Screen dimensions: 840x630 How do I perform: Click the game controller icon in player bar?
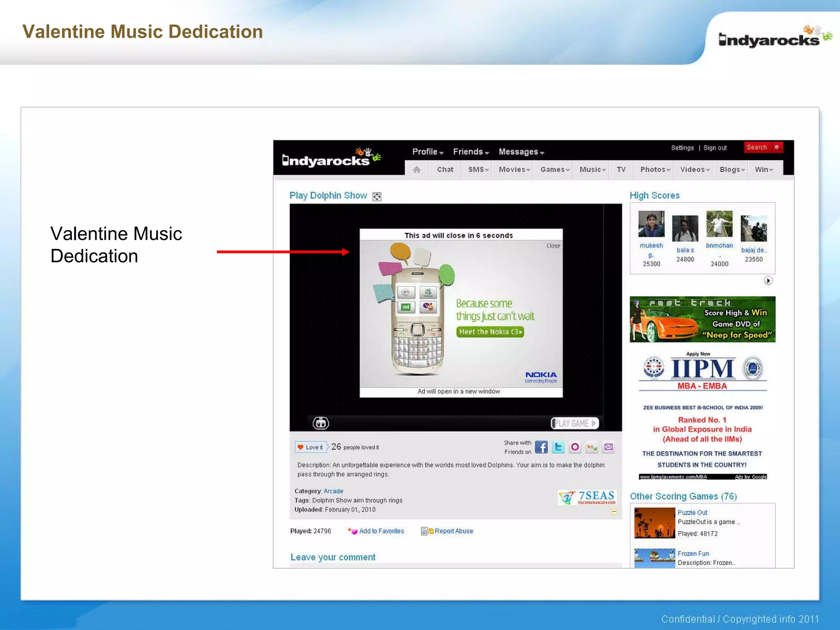[321, 423]
